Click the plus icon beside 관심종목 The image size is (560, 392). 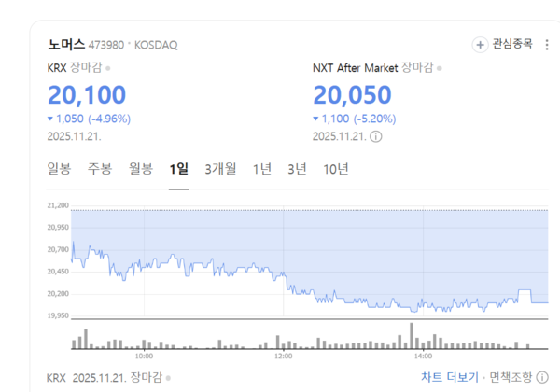point(481,44)
